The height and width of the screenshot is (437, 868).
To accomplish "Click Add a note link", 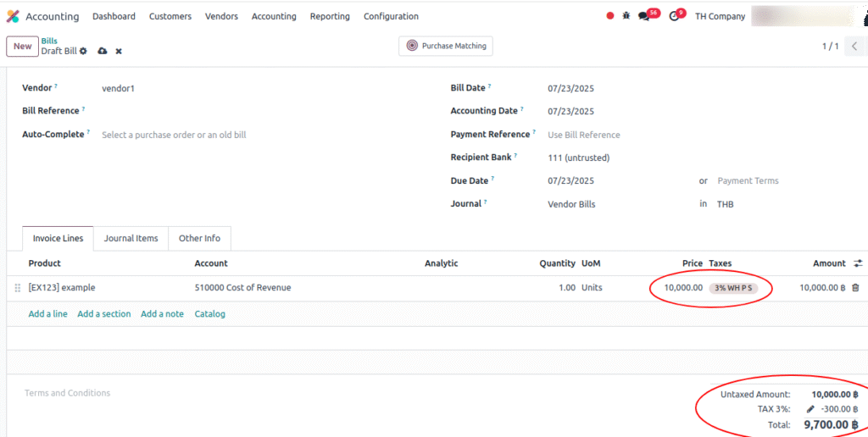I will click(162, 313).
